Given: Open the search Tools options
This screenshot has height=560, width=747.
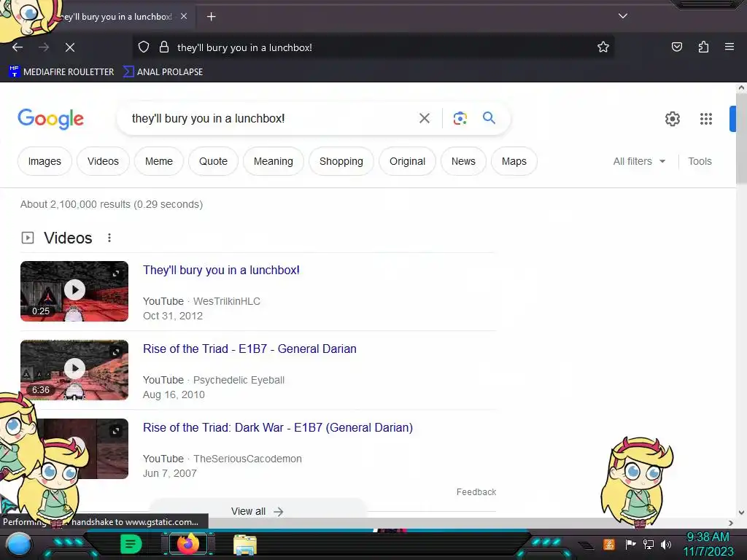Looking at the screenshot, I should pos(700,161).
